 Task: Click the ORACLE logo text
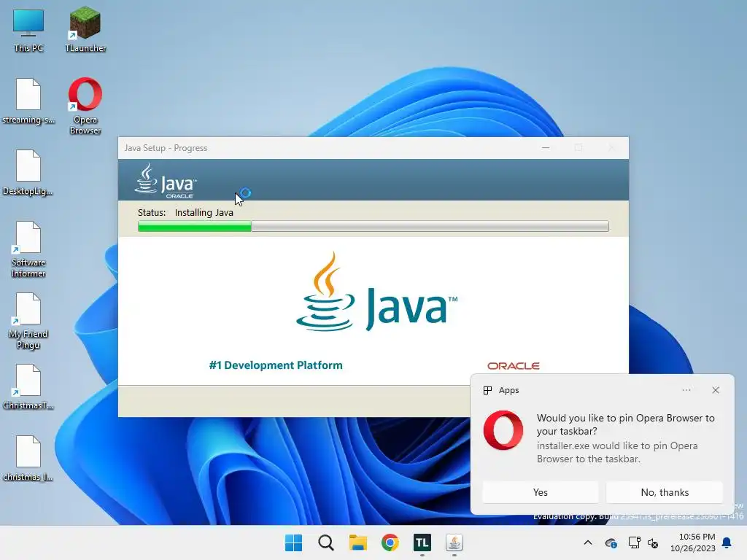513,366
